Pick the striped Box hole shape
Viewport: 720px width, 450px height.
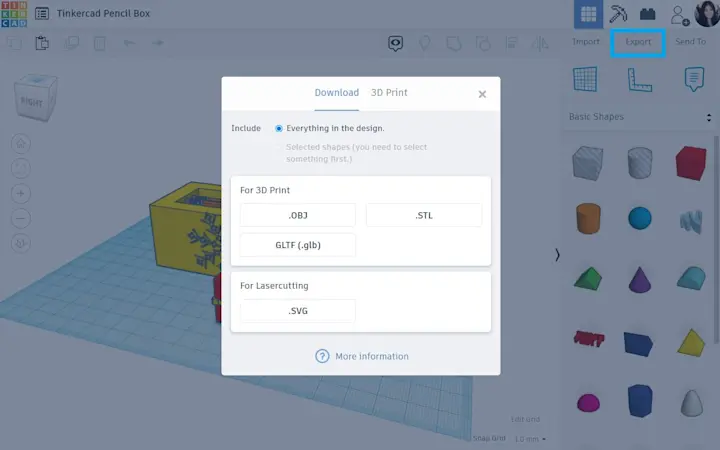(588, 163)
